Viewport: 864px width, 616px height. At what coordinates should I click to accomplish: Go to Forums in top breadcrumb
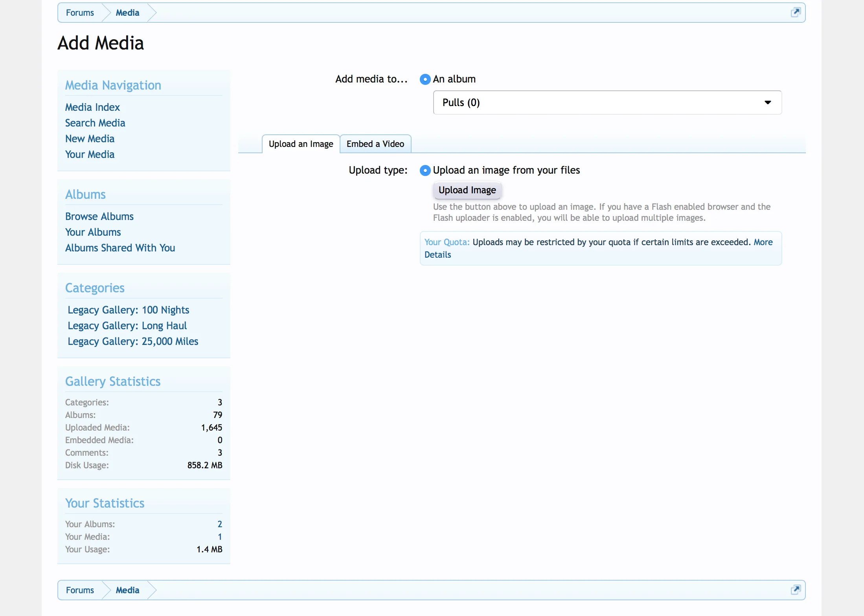pyautogui.click(x=80, y=13)
